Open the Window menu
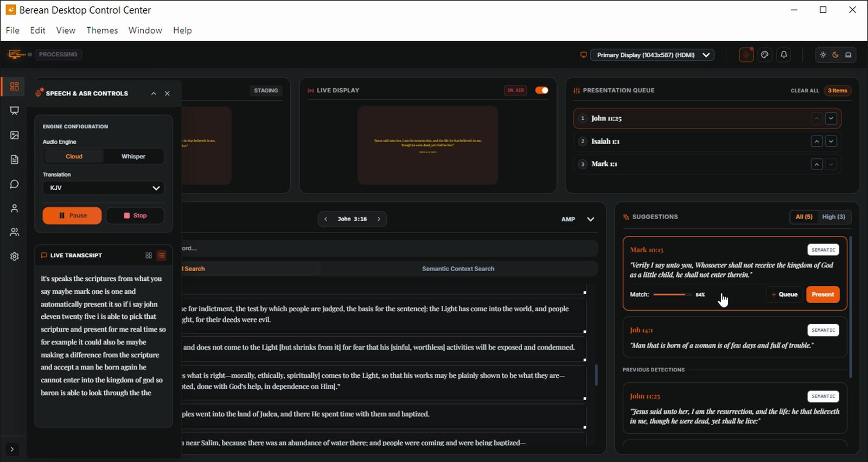Image resolution: width=868 pixels, height=462 pixels. [145, 30]
